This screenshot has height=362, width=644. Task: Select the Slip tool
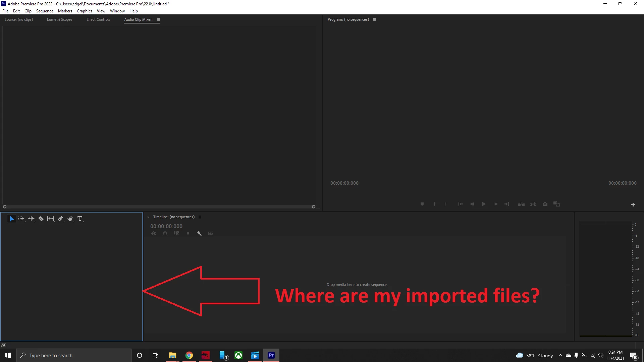click(51, 219)
